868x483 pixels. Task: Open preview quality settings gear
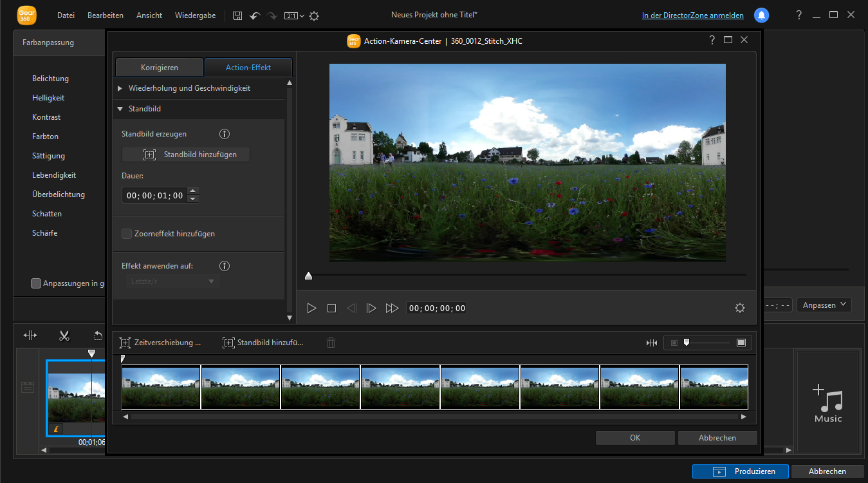pyautogui.click(x=740, y=308)
